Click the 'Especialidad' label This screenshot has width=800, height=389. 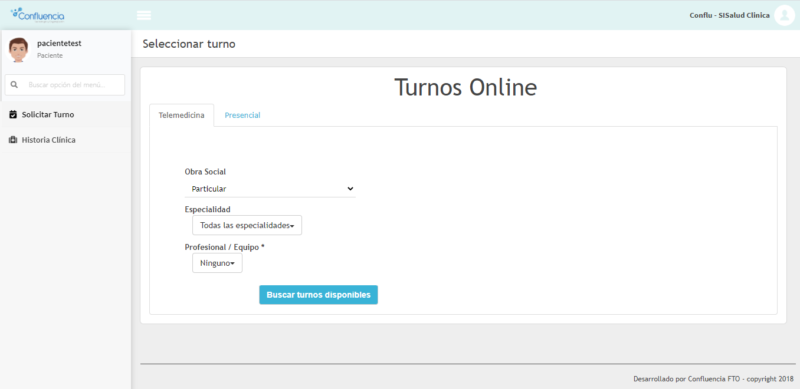pos(208,209)
